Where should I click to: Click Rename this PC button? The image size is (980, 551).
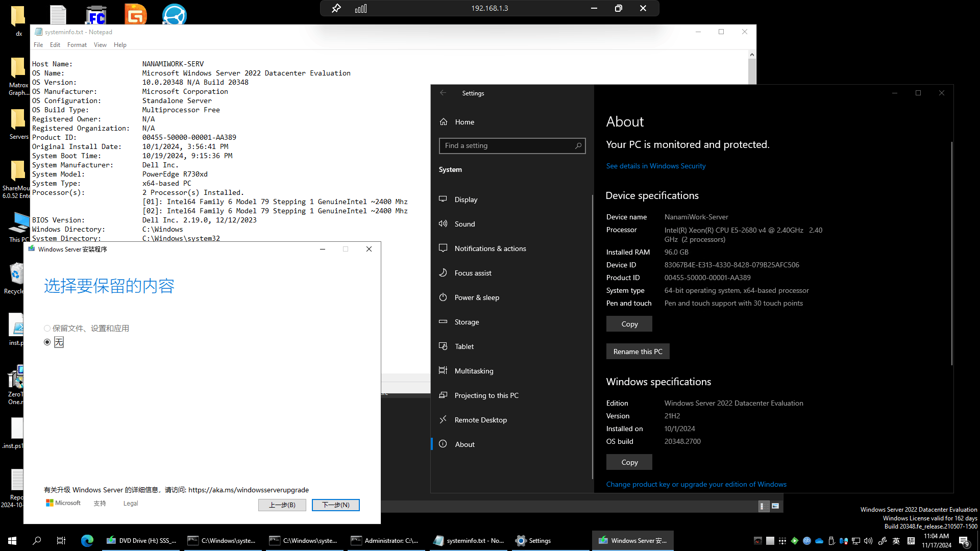pyautogui.click(x=638, y=352)
